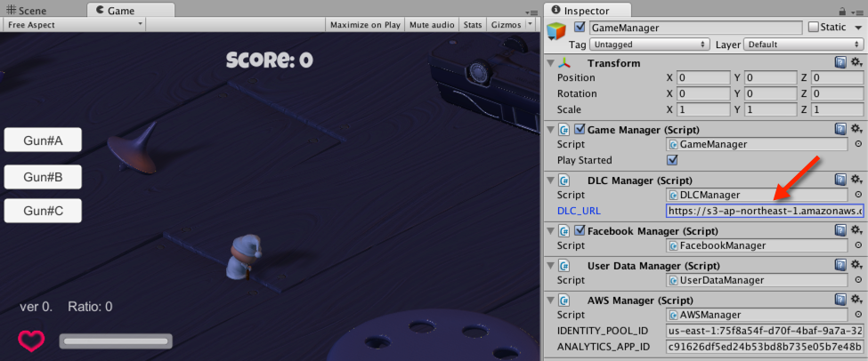Screen dimensions: 868x361
Task: Open Facebook Manager script help icon
Action: [x=840, y=230]
